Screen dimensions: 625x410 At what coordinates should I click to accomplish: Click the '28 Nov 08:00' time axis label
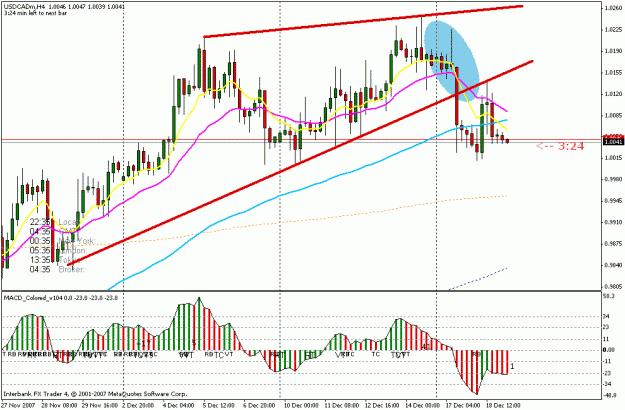[58, 405]
